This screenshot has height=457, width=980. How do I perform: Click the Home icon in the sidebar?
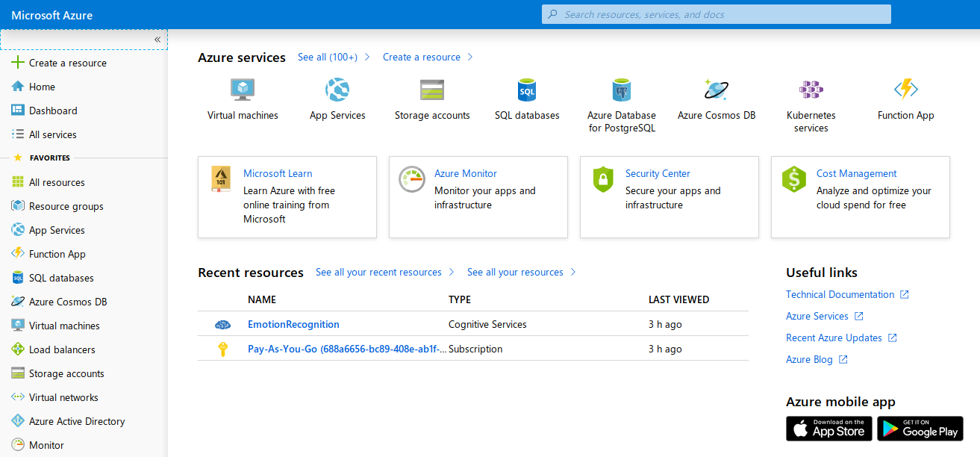18,87
